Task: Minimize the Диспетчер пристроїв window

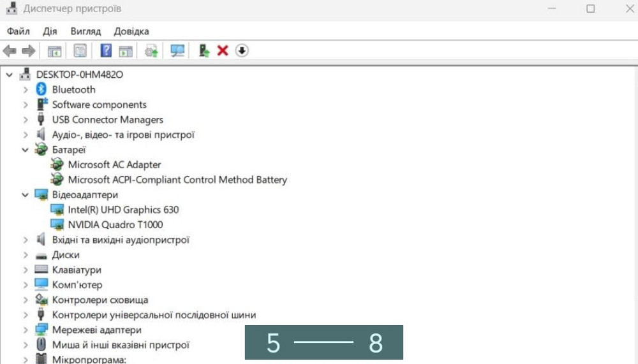Action: pyautogui.click(x=552, y=8)
